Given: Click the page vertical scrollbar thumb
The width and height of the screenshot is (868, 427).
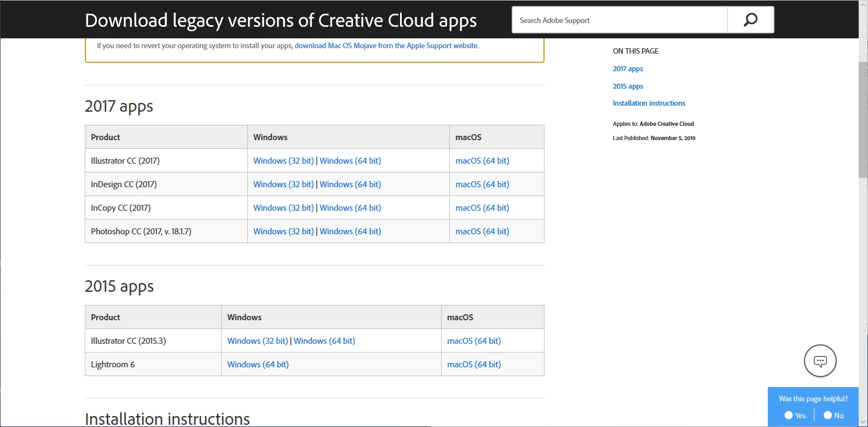Looking at the screenshot, I should click(x=863, y=119).
